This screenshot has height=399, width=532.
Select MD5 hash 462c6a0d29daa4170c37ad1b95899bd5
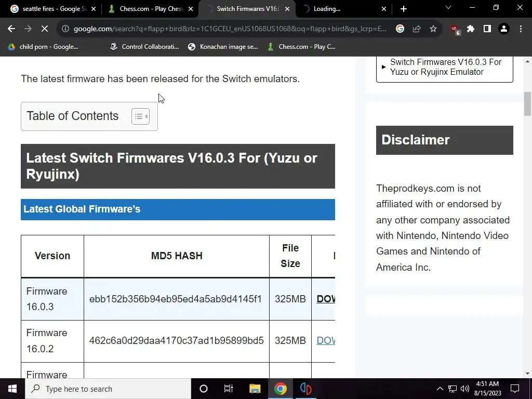(x=177, y=340)
